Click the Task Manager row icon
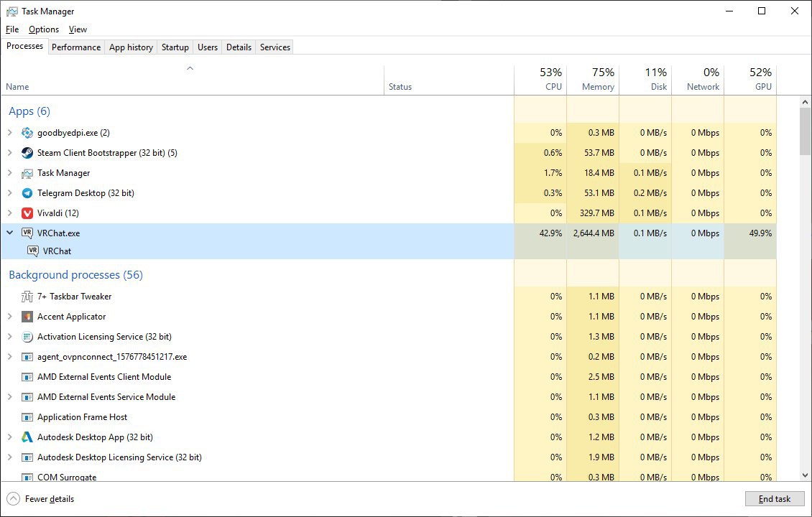The height and width of the screenshot is (517, 812). (27, 173)
